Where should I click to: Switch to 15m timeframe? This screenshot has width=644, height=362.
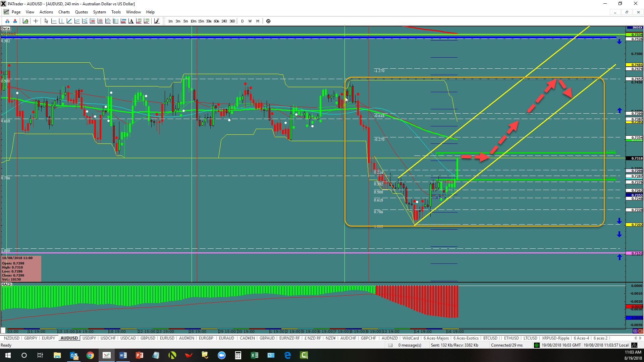(x=201, y=21)
